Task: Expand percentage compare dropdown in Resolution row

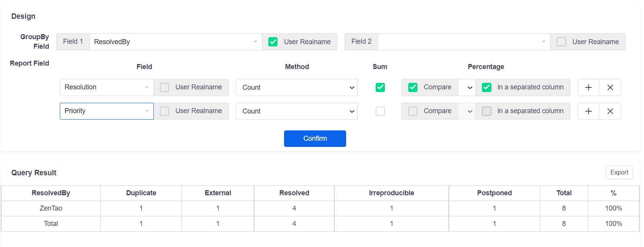Action: tap(467, 87)
